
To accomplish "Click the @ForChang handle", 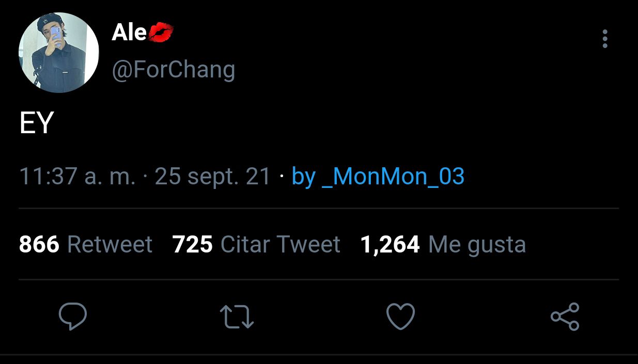I will click(174, 70).
